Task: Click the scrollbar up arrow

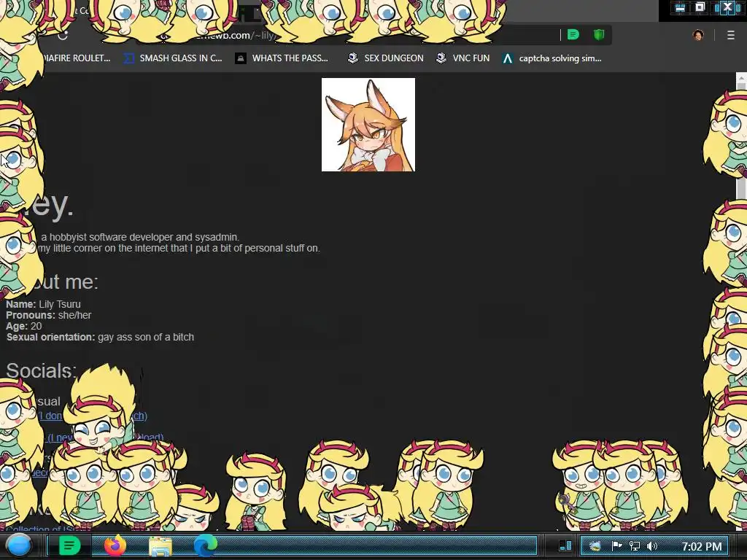Action: 741,78
